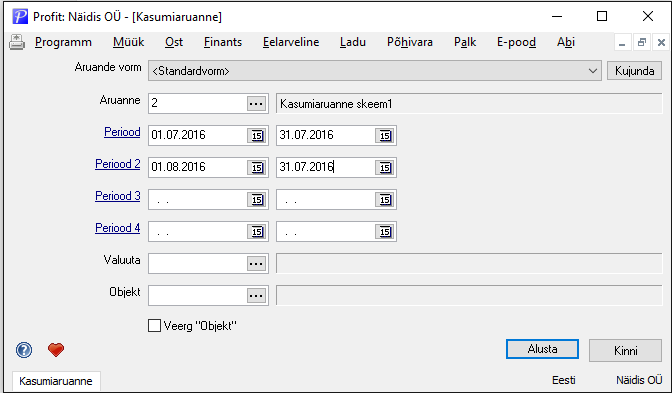Screen dimensions: 672x393
Task: Click the Kasumiaruanne skeem1 description field
Action: tap(469, 104)
